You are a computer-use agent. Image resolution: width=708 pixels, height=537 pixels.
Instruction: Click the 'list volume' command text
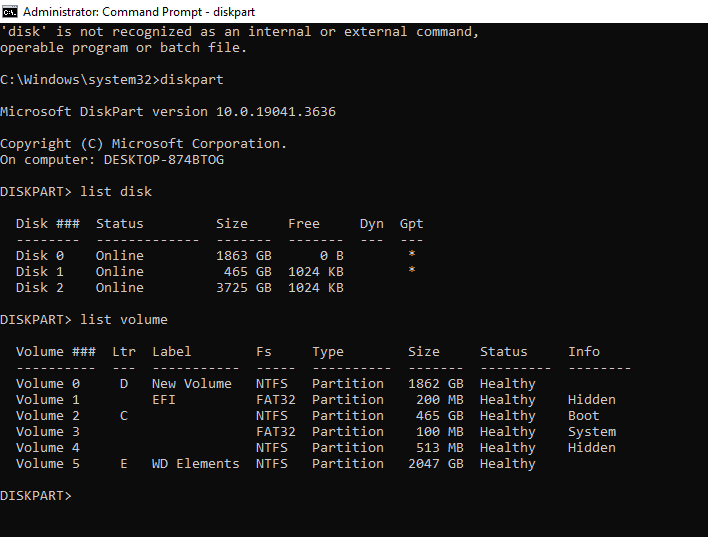coord(124,319)
